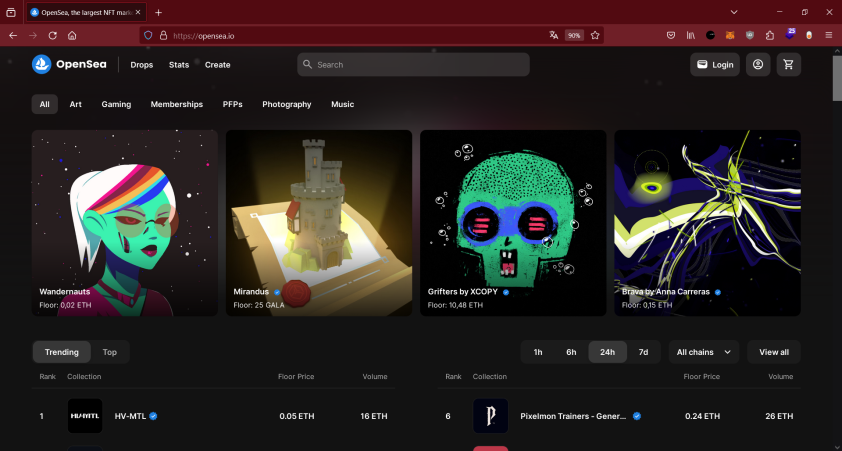Open the HV-MTL collection name
Viewport: 842px width, 451px height.
point(128,416)
